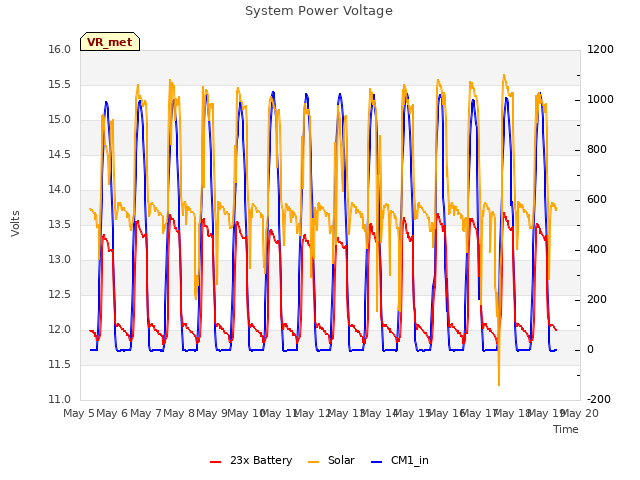Click the May 6 date tick label
This screenshot has height=480, width=640.
[112, 414]
